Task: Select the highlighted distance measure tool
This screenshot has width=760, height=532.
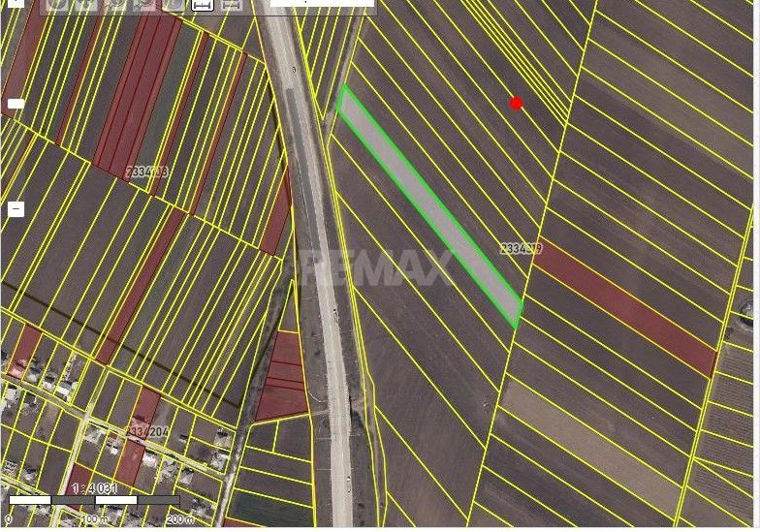Action: (203, 4)
